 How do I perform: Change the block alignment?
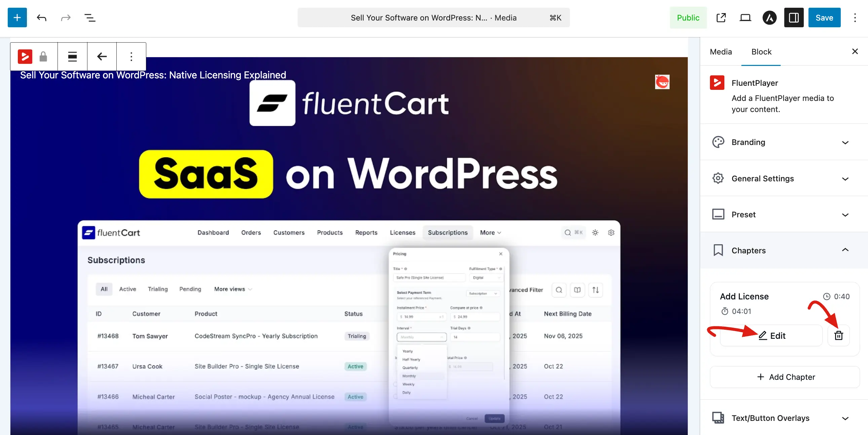72,56
